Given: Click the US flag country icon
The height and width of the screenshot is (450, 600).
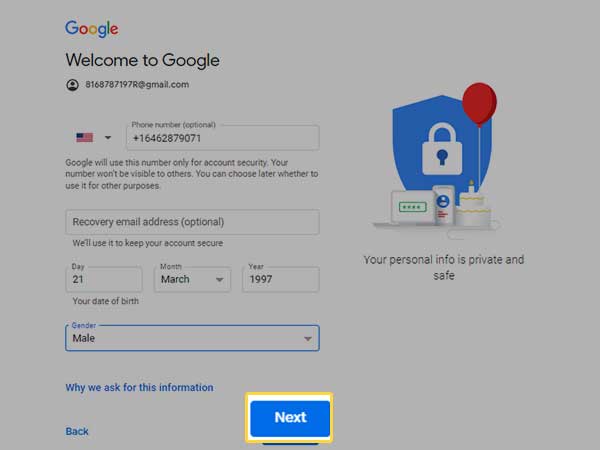Looking at the screenshot, I should tap(85, 137).
